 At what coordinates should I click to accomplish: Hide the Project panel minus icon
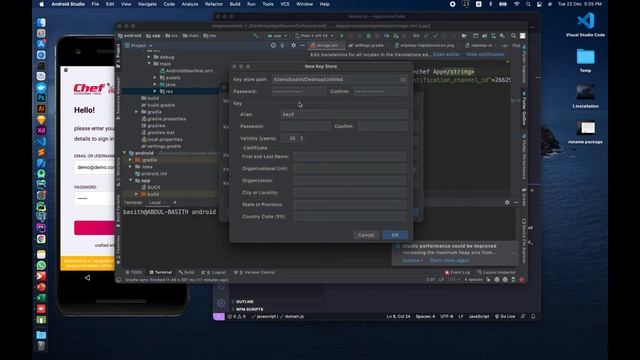click(302, 45)
